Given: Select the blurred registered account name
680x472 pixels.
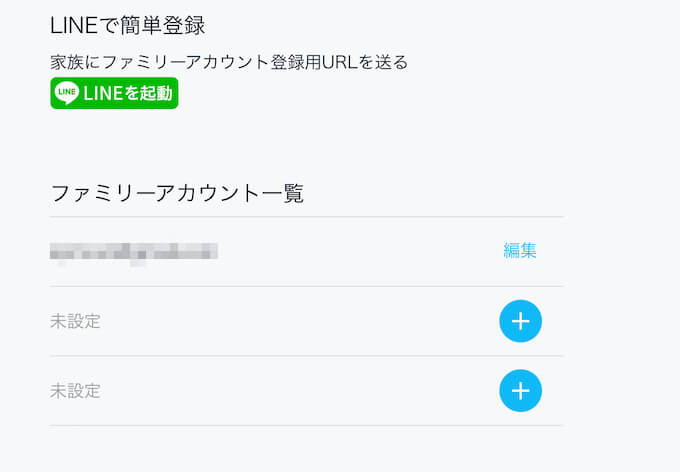Looking at the screenshot, I should click(x=134, y=252).
